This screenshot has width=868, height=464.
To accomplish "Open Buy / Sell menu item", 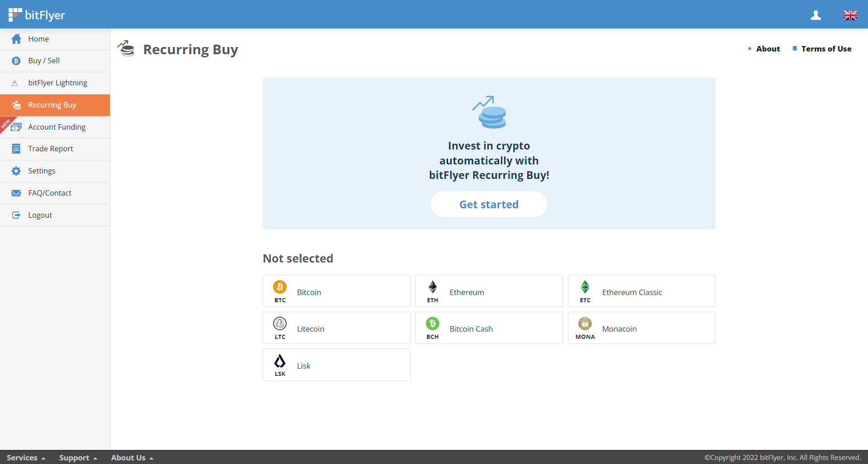I will (x=55, y=61).
